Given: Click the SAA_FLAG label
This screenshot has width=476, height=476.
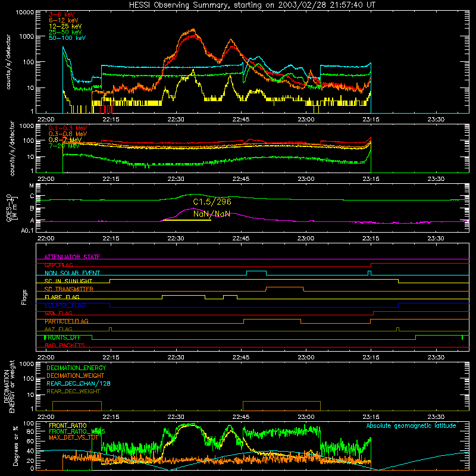Looking at the screenshot, I should point(58,314).
